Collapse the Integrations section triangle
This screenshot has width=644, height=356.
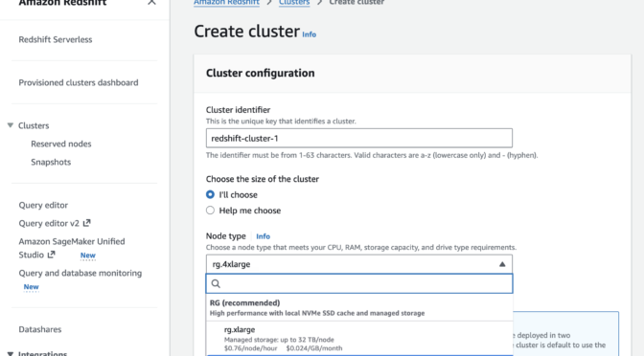tap(11, 353)
